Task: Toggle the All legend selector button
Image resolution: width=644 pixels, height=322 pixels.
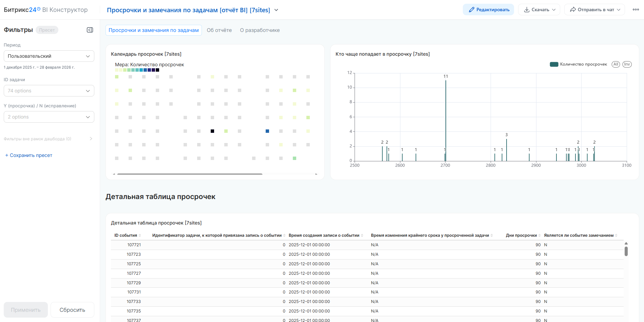Action: coord(615,64)
